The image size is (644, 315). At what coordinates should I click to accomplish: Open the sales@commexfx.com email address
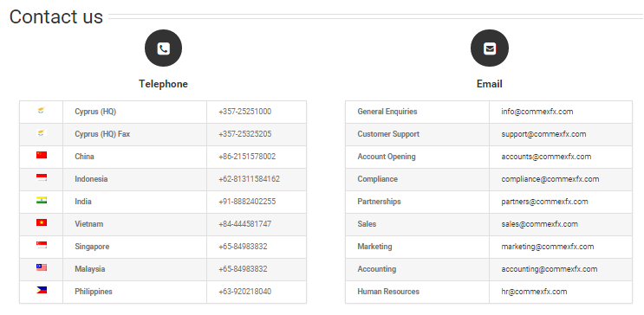pyautogui.click(x=539, y=224)
